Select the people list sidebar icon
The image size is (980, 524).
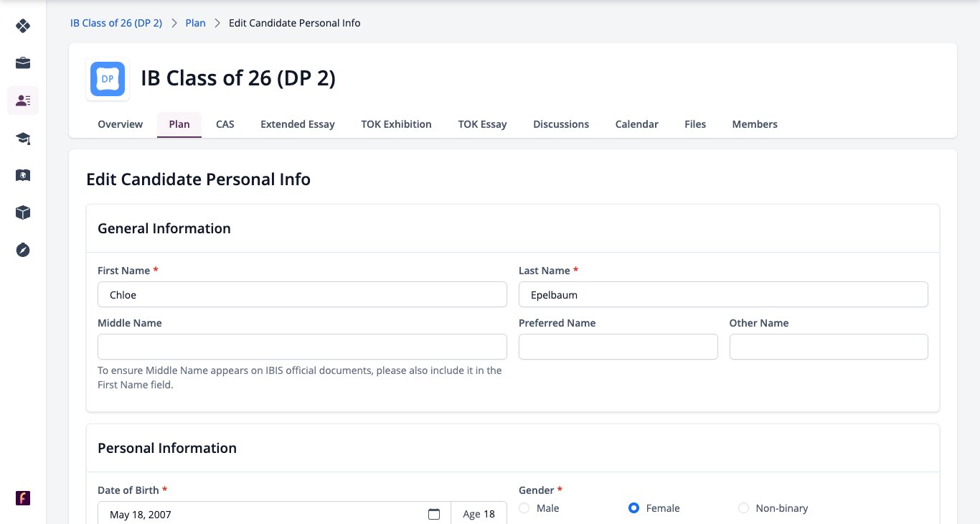[23, 100]
